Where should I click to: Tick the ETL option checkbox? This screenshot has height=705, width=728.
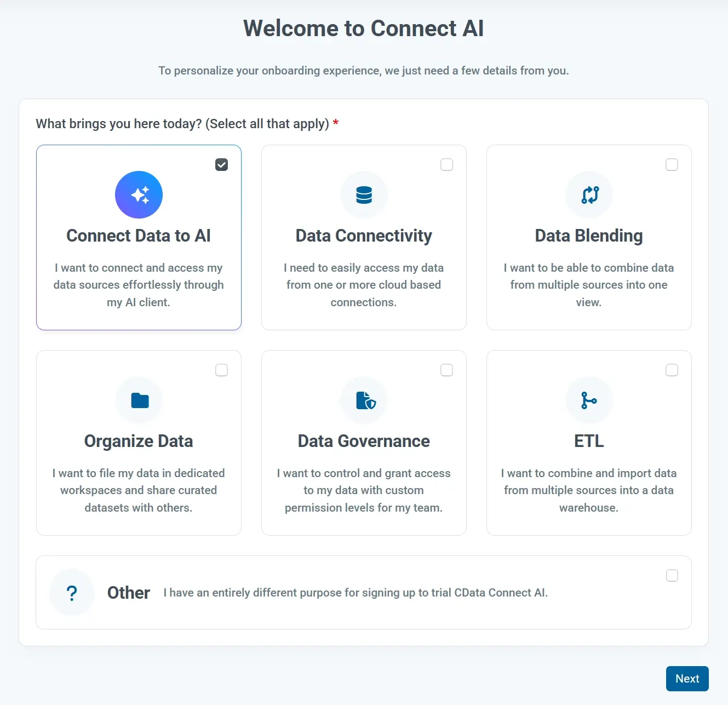(672, 370)
